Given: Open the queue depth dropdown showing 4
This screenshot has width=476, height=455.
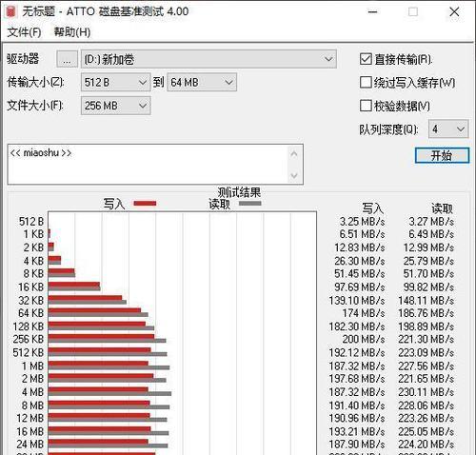Looking at the screenshot, I should tap(448, 129).
